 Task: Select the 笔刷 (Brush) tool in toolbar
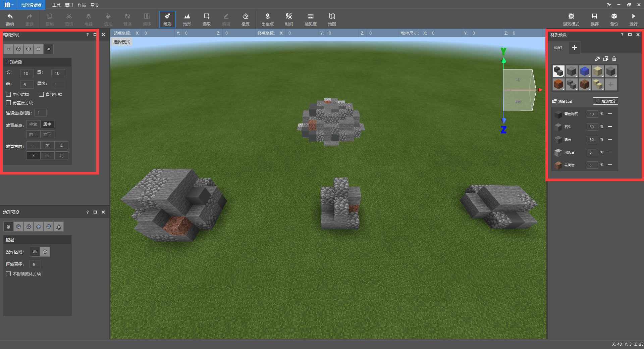[167, 19]
